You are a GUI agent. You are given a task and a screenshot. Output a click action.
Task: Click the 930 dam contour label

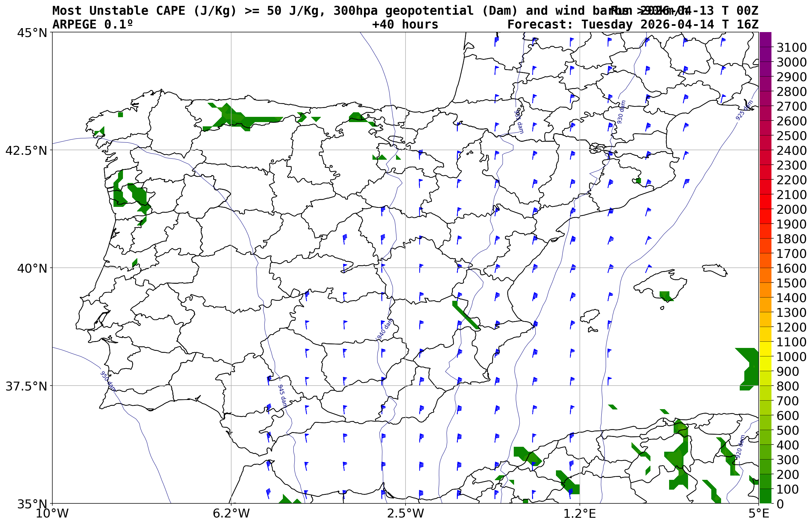(621, 112)
